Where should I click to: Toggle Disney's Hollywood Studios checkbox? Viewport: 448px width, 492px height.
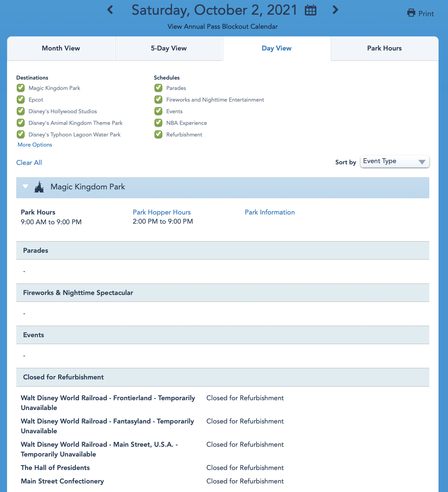[x=21, y=111]
